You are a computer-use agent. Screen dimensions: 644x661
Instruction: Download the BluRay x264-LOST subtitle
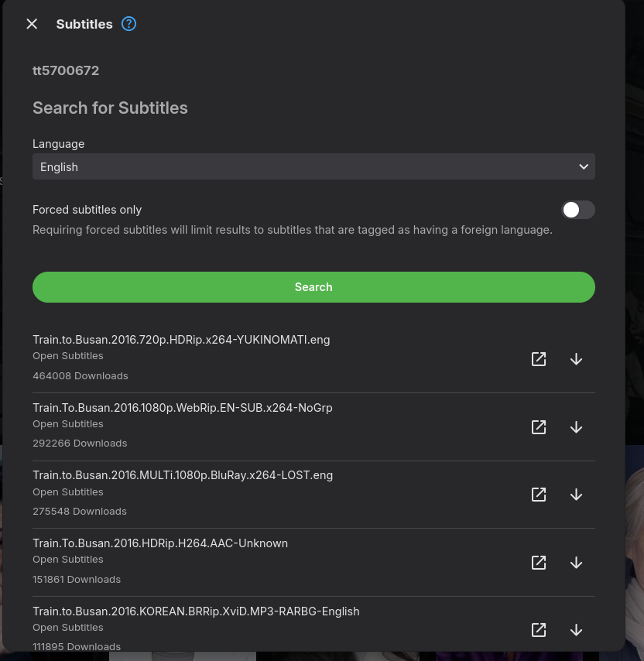pyautogui.click(x=576, y=495)
